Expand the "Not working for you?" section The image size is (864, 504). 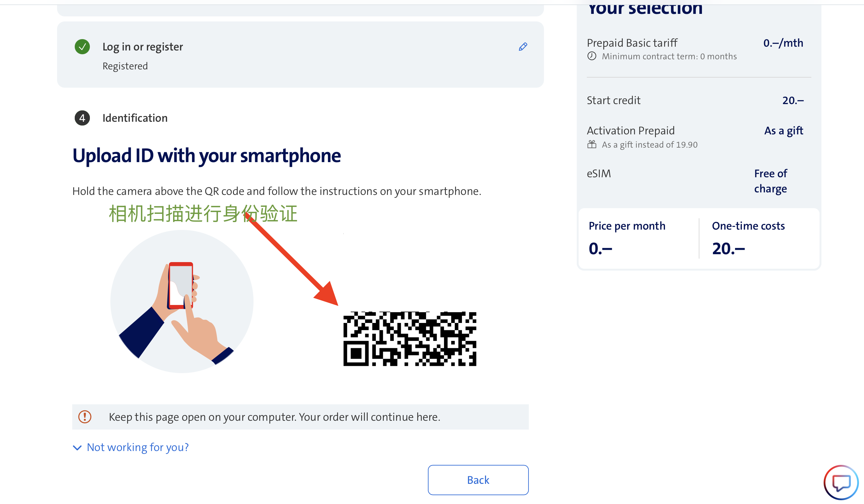(137, 447)
